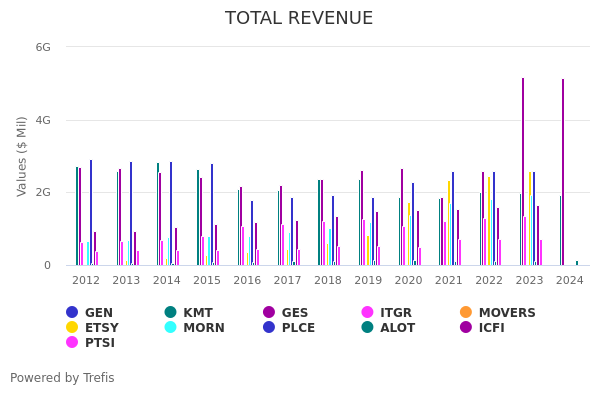The height and width of the screenshot is (400, 600).
Task: Click the tallest purple bar in 2023
Action: (522, 172)
